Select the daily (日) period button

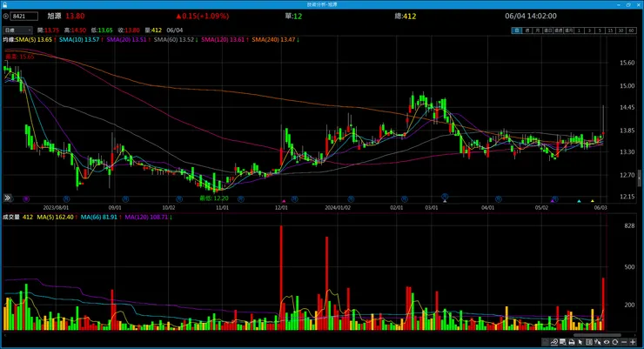coord(517,30)
